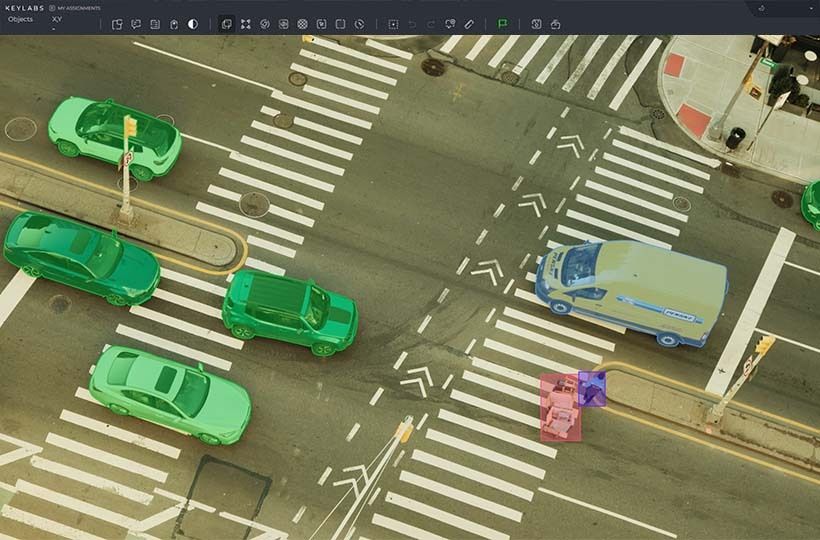The width and height of the screenshot is (820, 540).
Task: Select the blue-outlined delivery van annotation
Action: click(x=632, y=293)
